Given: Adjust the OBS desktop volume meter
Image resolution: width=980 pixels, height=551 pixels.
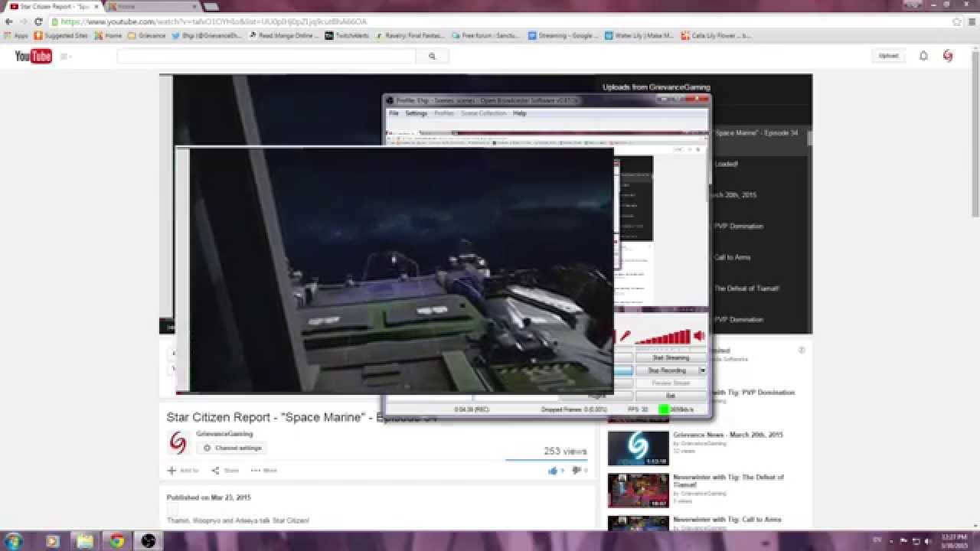Looking at the screenshot, I should (661, 336).
